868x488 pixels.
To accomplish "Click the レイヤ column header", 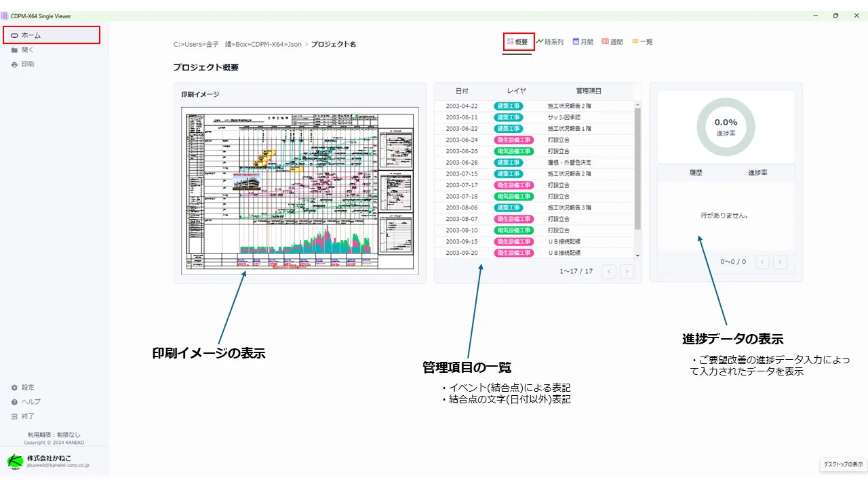I will click(517, 91).
